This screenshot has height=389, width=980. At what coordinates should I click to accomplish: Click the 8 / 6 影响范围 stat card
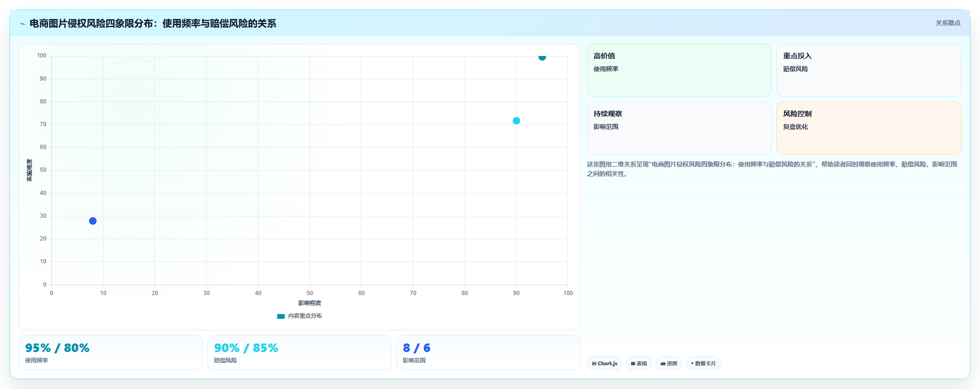pyautogui.click(x=488, y=352)
